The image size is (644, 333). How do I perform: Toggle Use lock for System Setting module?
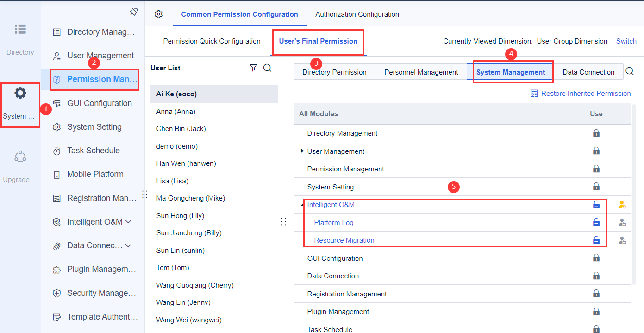coord(596,187)
